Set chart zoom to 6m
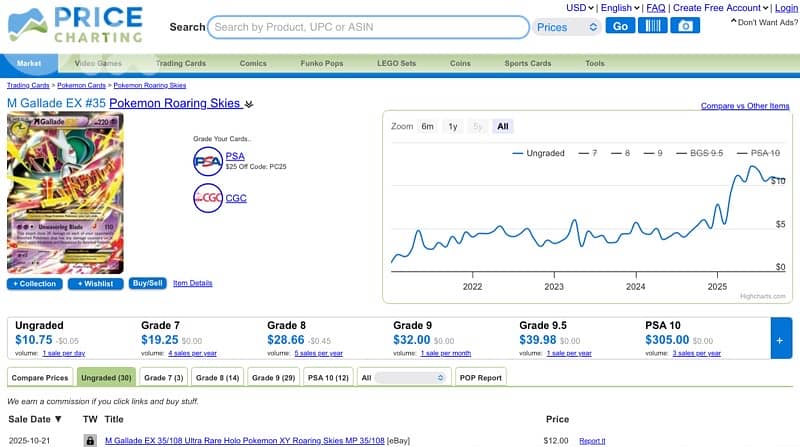The height and width of the screenshot is (447, 800). point(427,127)
